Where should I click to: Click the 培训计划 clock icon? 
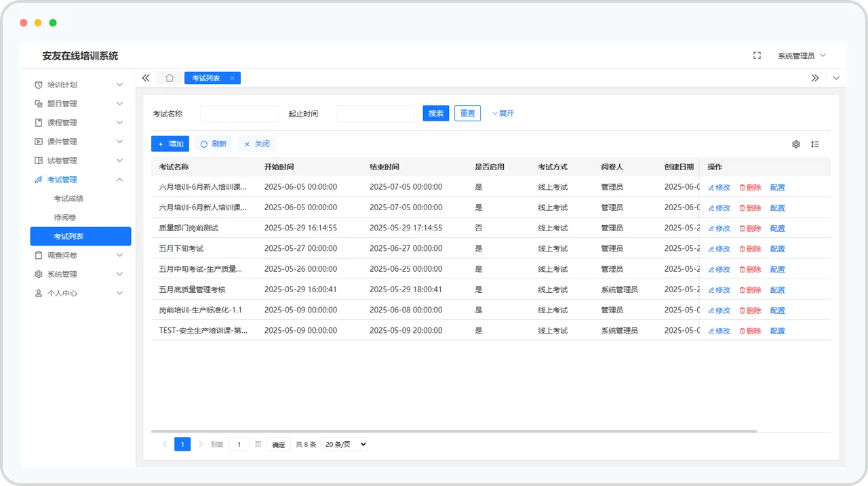(39, 85)
